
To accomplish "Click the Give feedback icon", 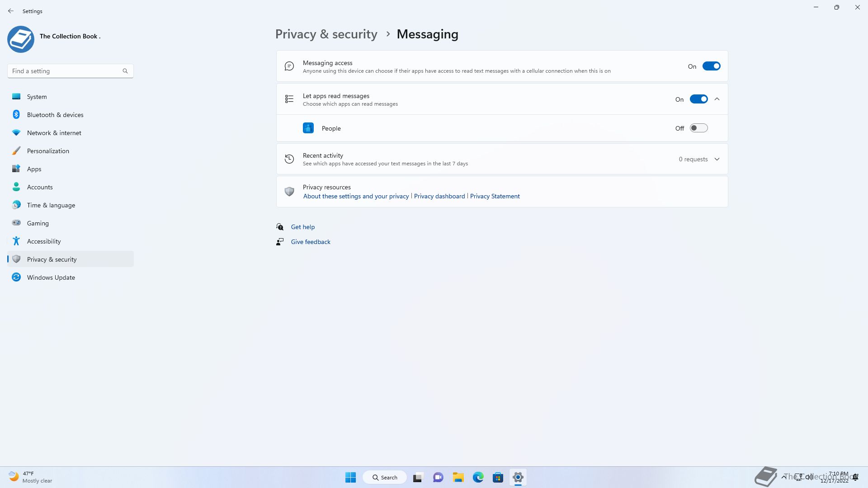I will tap(280, 242).
